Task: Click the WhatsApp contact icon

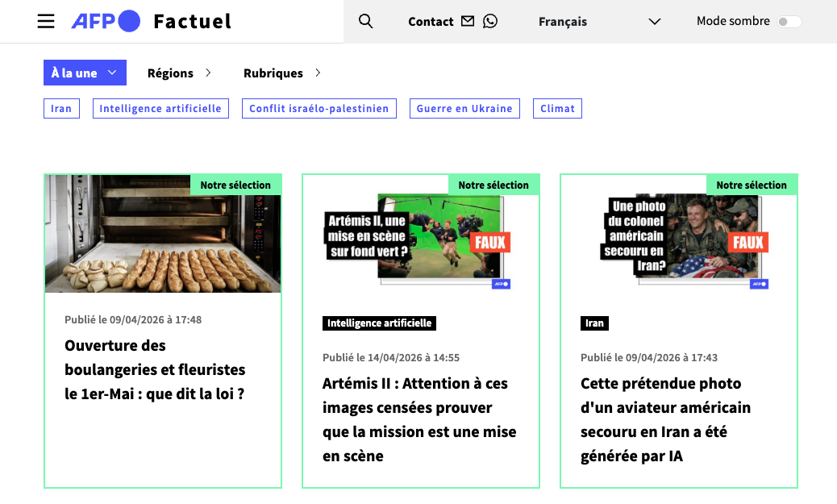Action: (x=490, y=21)
